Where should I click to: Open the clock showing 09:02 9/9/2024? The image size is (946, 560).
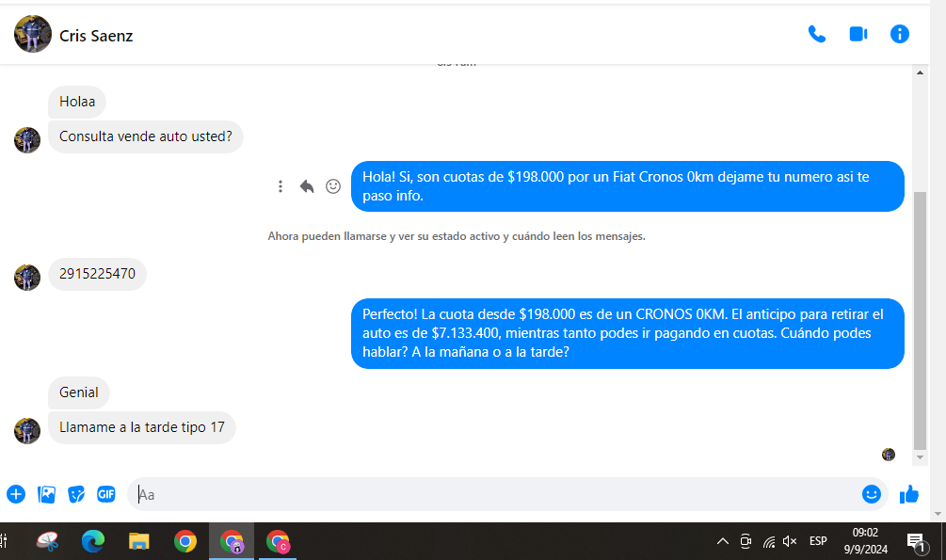pyautogui.click(x=866, y=541)
